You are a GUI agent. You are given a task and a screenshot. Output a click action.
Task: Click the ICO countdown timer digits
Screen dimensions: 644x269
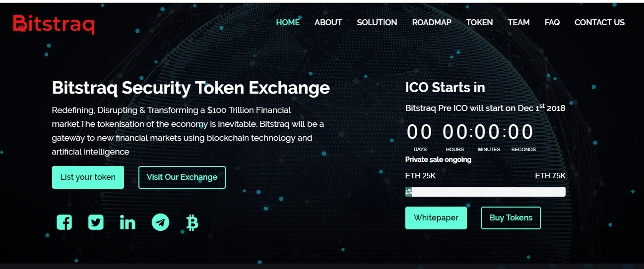coord(470,132)
